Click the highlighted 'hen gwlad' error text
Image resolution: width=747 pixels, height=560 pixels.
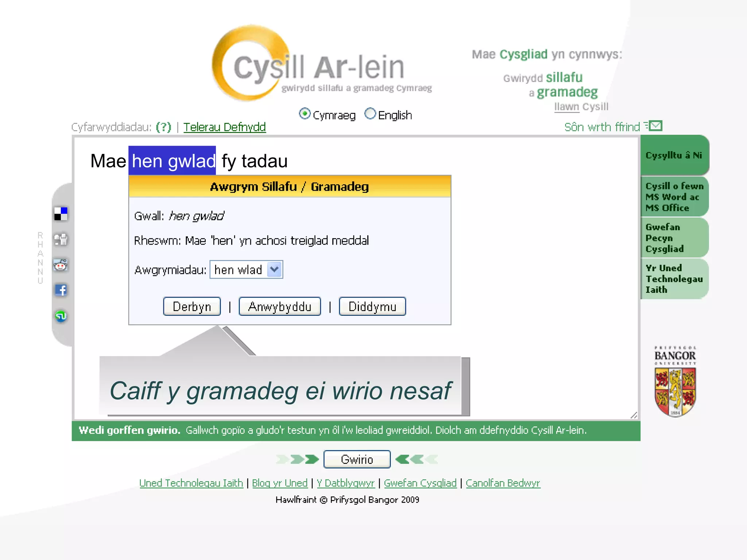point(172,161)
